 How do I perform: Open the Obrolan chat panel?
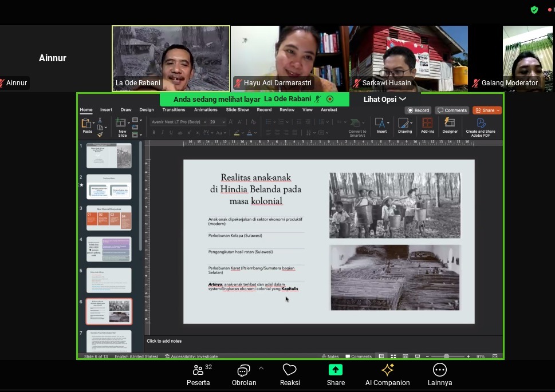pyautogui.click(x=244, y=375)
